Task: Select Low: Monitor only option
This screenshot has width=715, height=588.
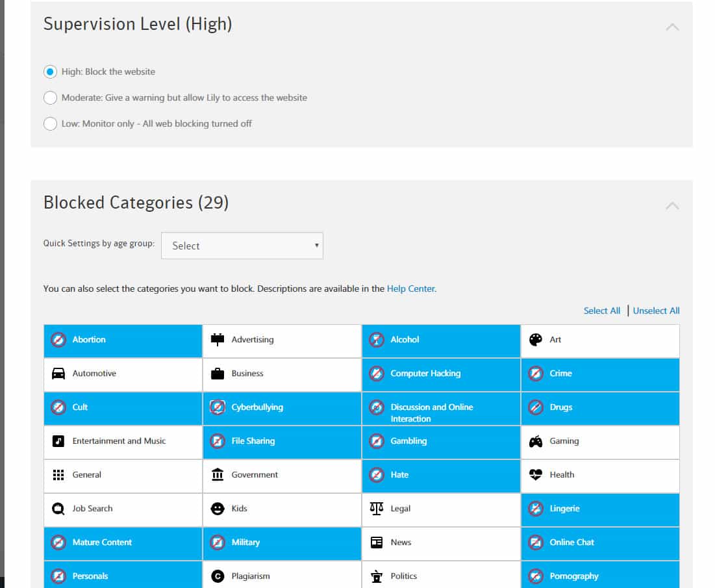Action: click(x=50, y=123)
